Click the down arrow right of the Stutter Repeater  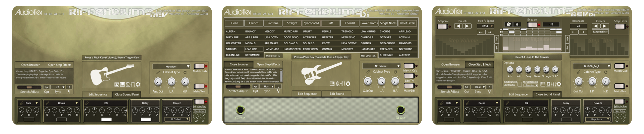pyautogui.click(x=568, y=47)
